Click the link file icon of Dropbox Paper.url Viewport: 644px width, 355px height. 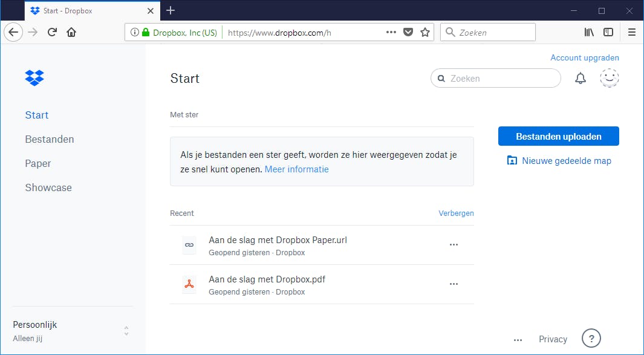tap(189, 245)
